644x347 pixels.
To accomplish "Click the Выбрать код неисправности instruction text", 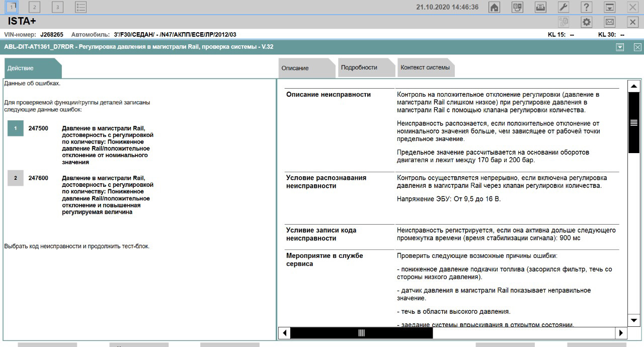I will (76, 246).
